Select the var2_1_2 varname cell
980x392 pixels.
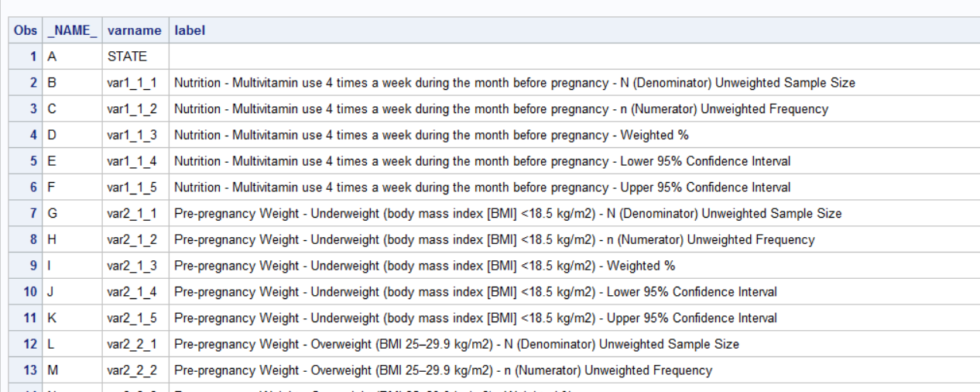[132, 239]
